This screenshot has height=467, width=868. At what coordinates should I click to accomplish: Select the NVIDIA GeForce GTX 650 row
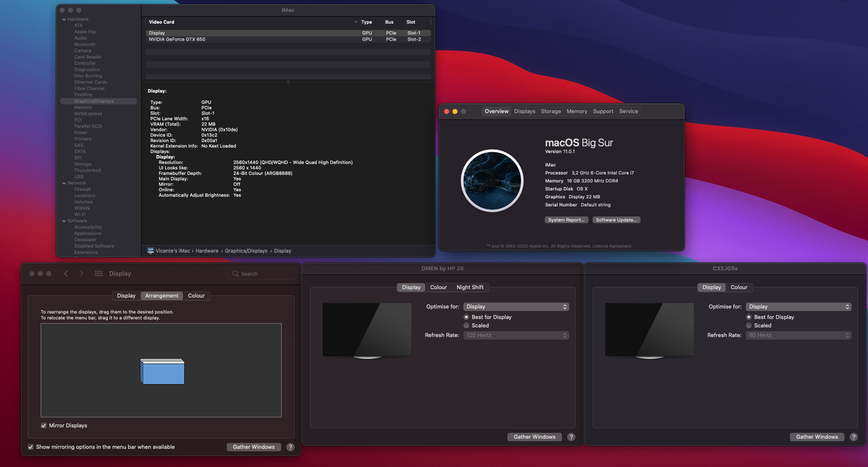tap(288, 39)
